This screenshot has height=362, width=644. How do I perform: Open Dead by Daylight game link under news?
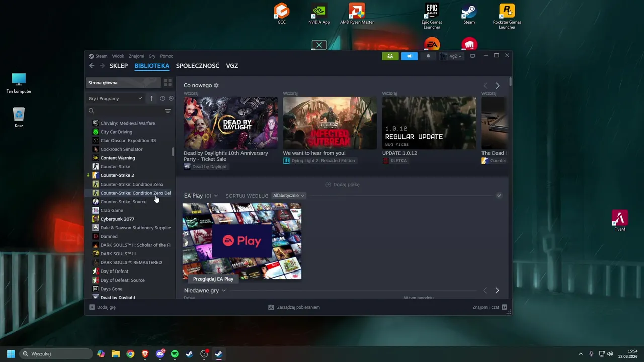click(x=205, y=167)
